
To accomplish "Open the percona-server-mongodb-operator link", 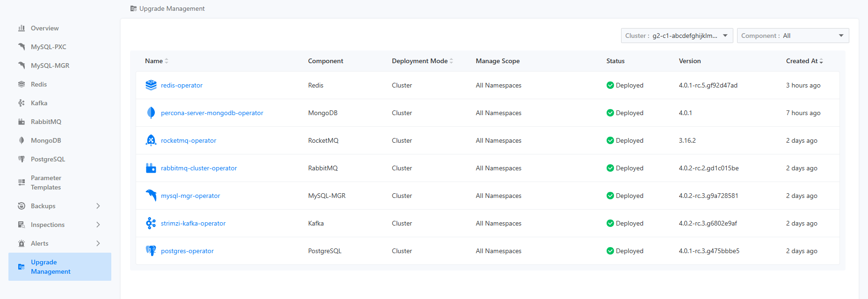I will click(x=212, y=113).
